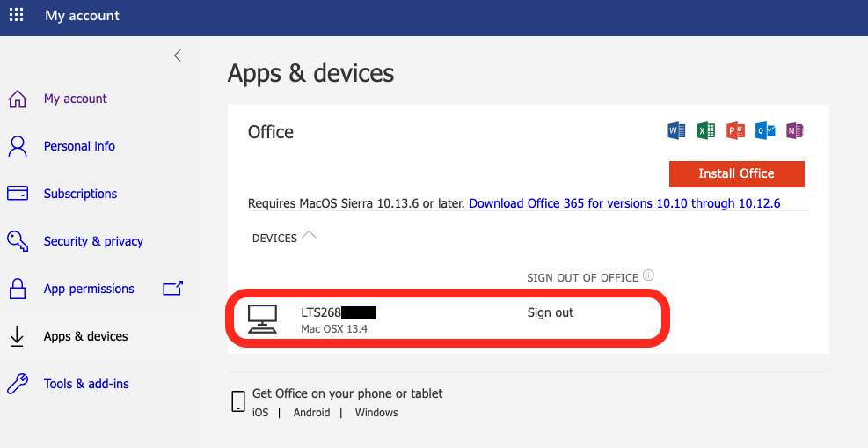Open App permissions link
Image resolution: width=868 pixels, height=448 pixels.
(89, 289)
